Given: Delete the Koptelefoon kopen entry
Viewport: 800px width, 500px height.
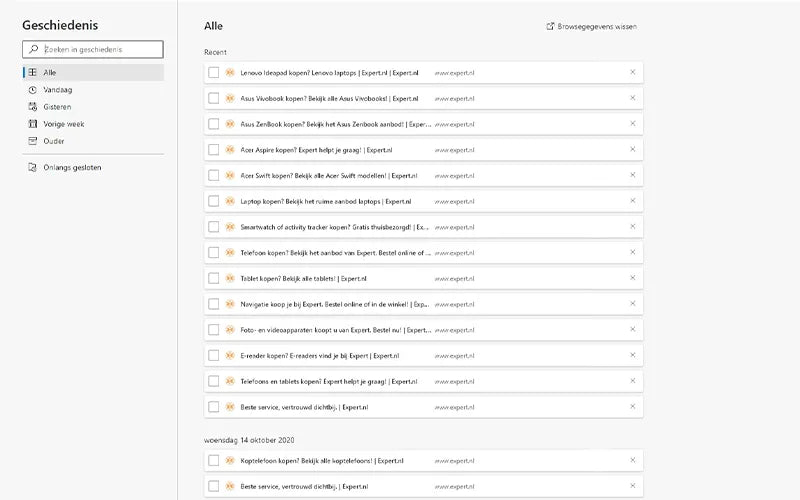Looking at the screenshot, I should tap(633, 460).
